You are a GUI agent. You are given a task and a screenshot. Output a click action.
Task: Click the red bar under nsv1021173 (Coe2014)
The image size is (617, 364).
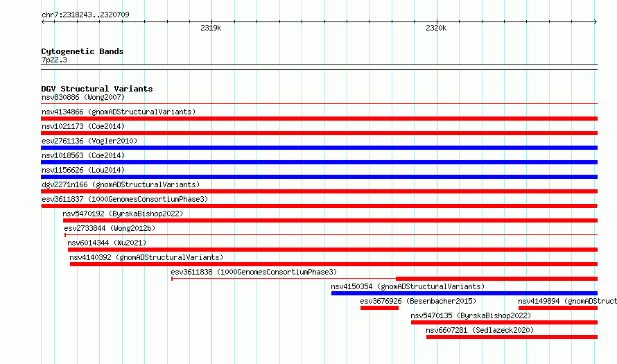click(319, 133)
